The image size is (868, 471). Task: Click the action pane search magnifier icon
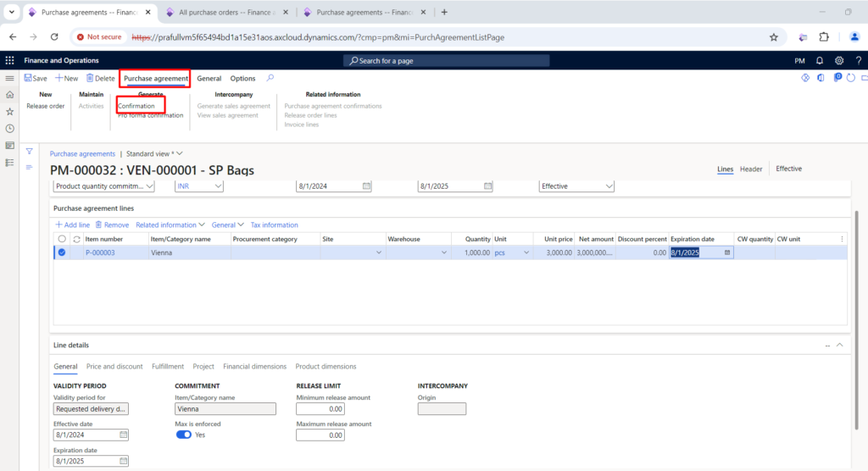pyautogui.click(x=270, y=78)
